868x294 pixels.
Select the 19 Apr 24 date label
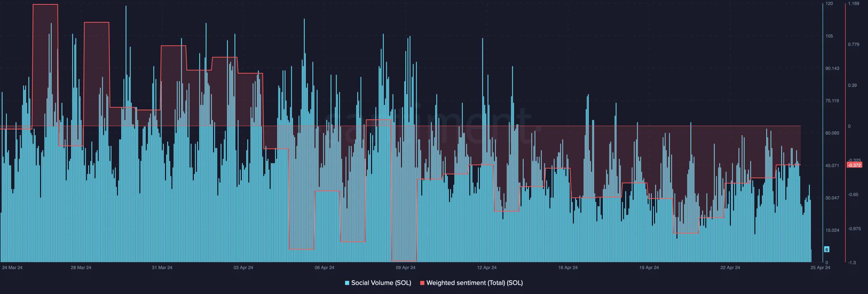(x=649, y=268)
